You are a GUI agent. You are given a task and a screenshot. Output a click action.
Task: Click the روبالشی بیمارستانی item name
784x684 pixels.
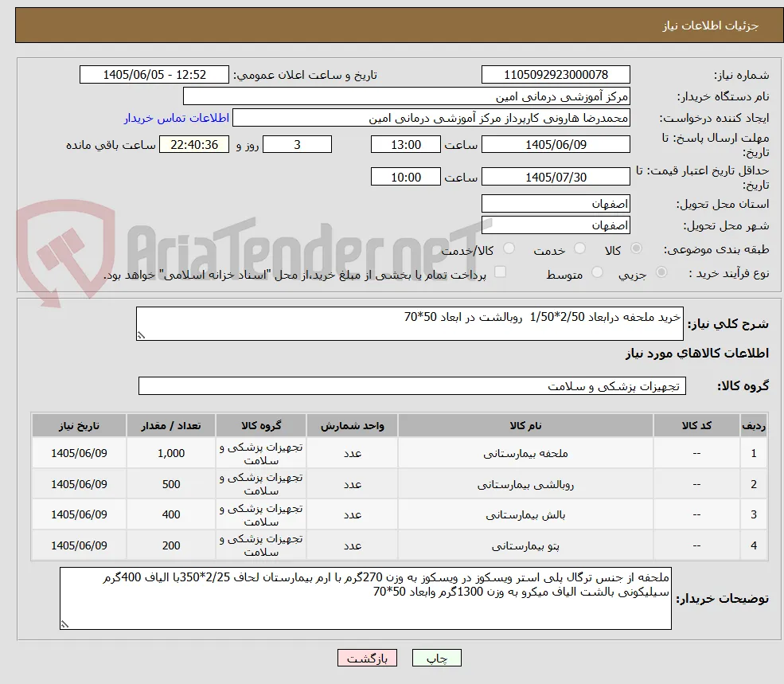click(525, 484)
